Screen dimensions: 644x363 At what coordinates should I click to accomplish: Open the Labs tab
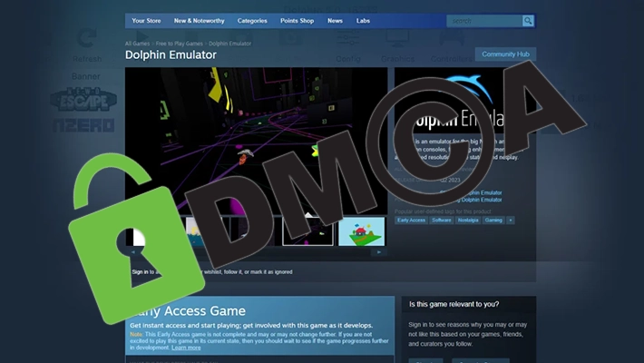coord(363,21)
